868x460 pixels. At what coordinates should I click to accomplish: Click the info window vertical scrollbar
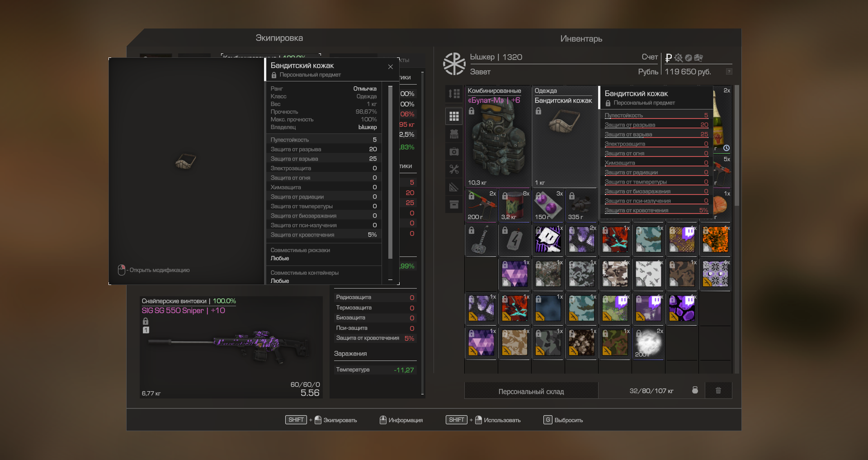coord(390,172)
